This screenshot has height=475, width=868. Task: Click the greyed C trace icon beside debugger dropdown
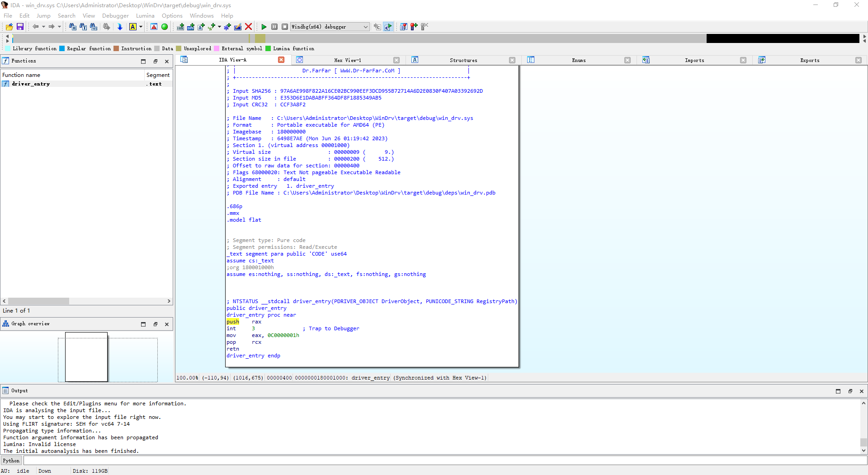pyautogui.click(x=377, y=27)
